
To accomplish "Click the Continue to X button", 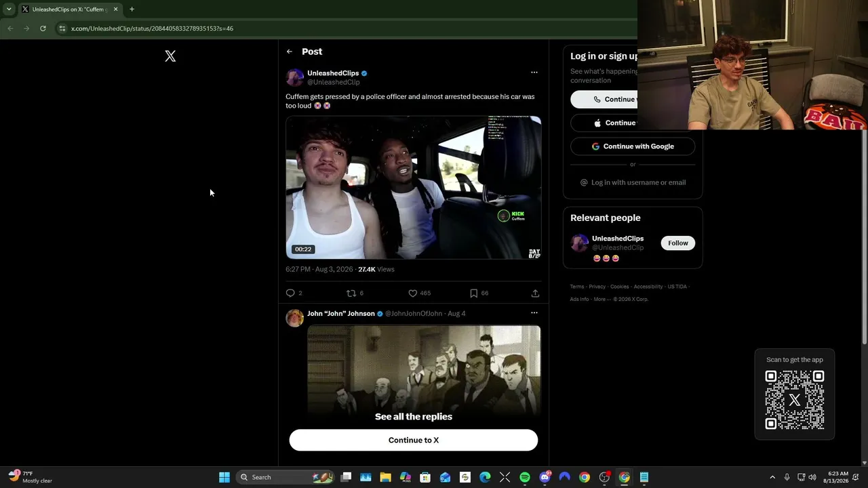I will pyautogui.click(x=414, y=440).
